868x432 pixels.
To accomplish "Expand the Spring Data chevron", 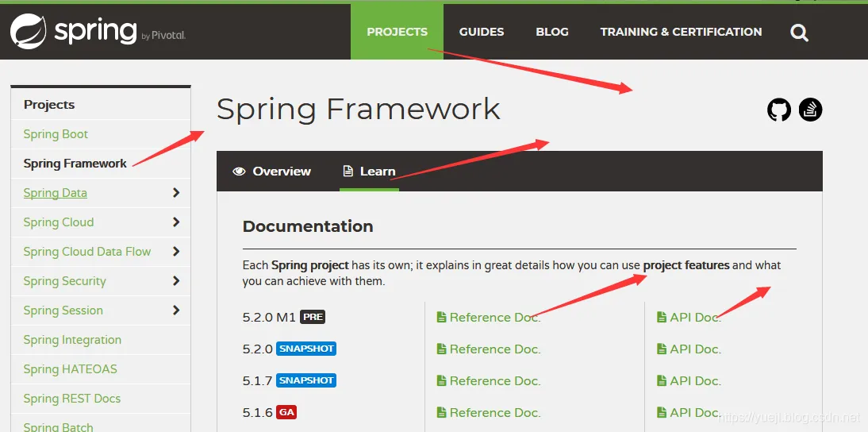I will coord(176,193).
